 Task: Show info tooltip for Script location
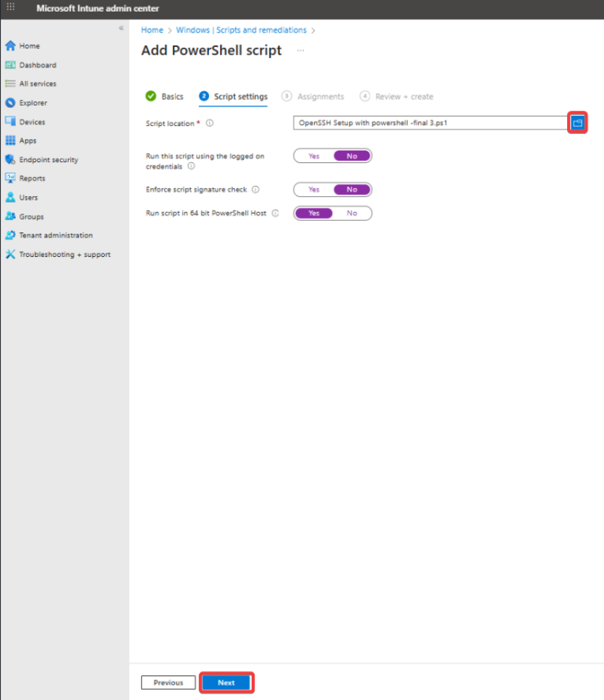click(x=210, y=123)
